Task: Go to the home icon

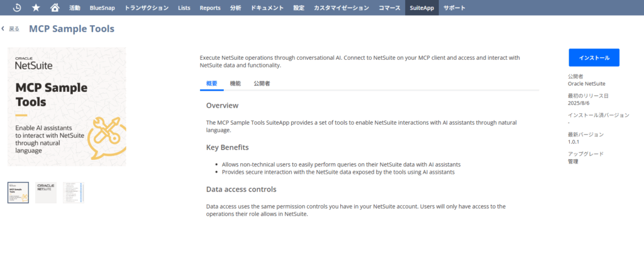Action: point(55,8)
